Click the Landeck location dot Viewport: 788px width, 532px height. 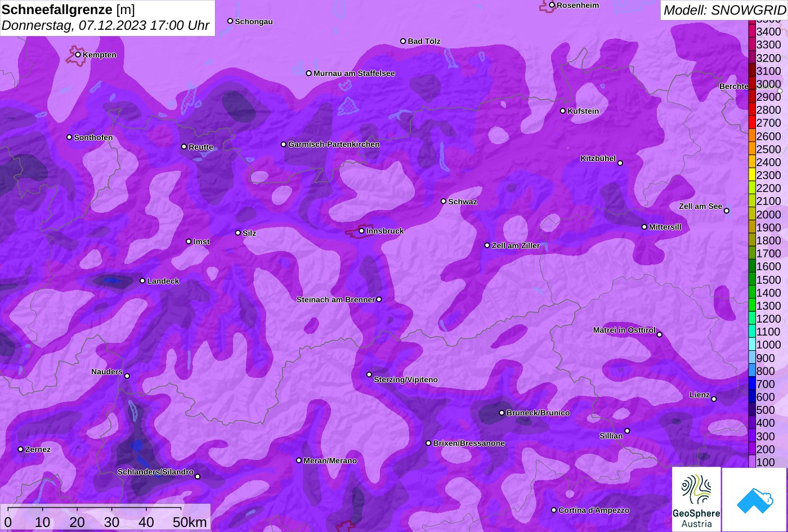(x=142, y=281)
